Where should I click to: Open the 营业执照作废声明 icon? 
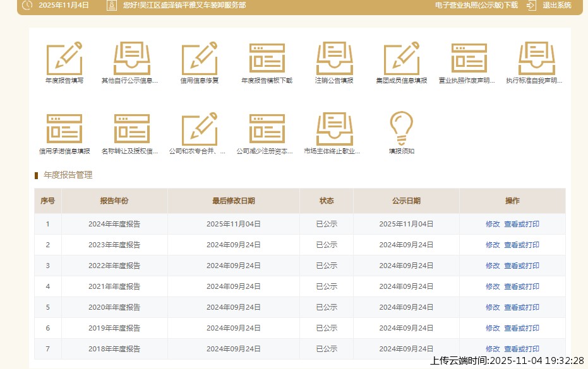coord(469,59)
